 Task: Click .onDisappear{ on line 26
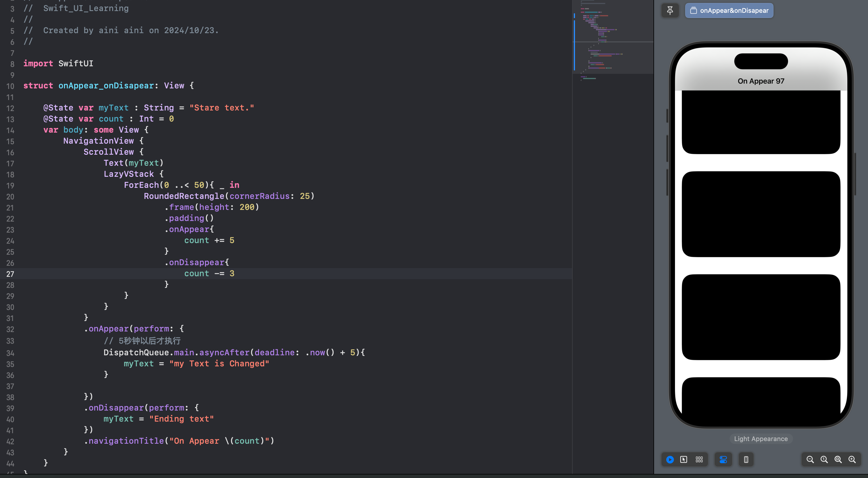[197, 262]
